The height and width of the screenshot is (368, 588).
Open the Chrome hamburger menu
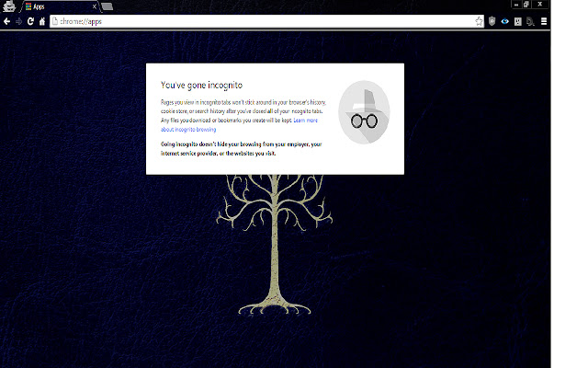(x=544, y=21)
